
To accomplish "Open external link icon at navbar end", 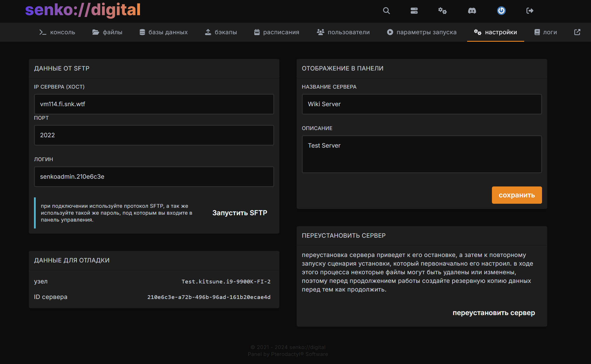I will pyautogui.click(x=577, y=32).
